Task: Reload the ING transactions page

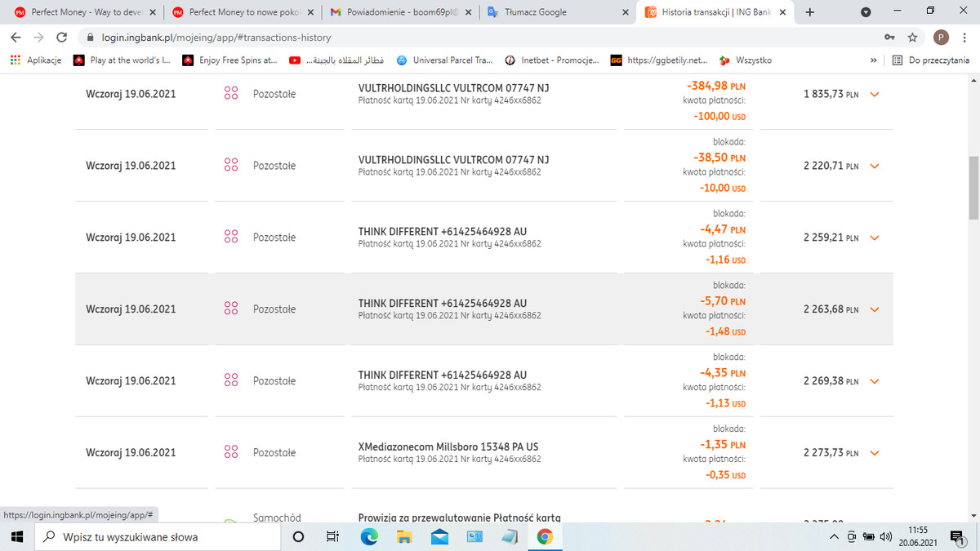Action: click(x=61, y=38)
